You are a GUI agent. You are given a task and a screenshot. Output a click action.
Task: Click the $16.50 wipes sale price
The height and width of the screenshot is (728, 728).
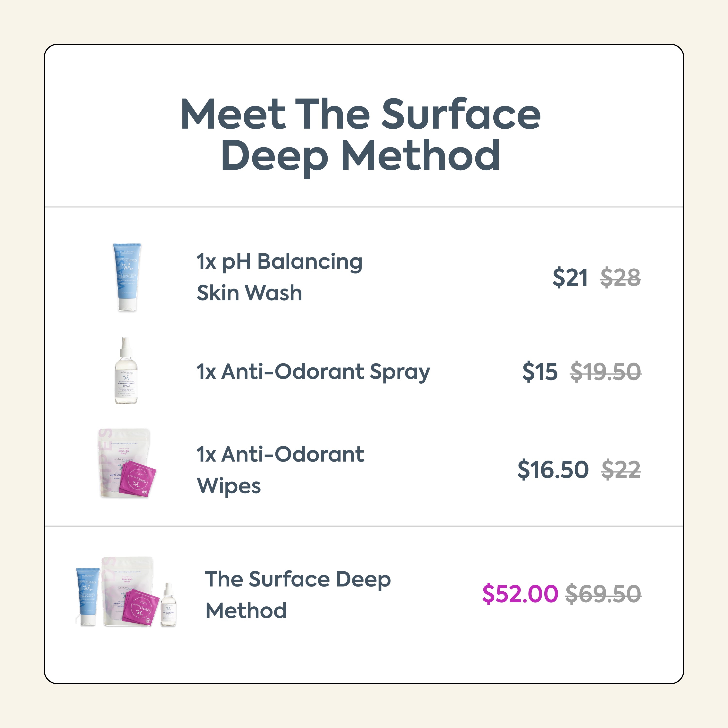[553, 470]
